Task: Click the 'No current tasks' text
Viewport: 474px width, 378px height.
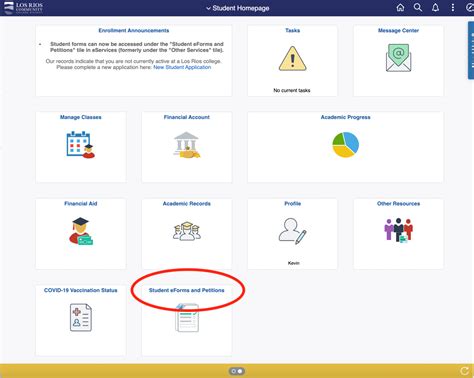Action: click(x=292, y=90)
